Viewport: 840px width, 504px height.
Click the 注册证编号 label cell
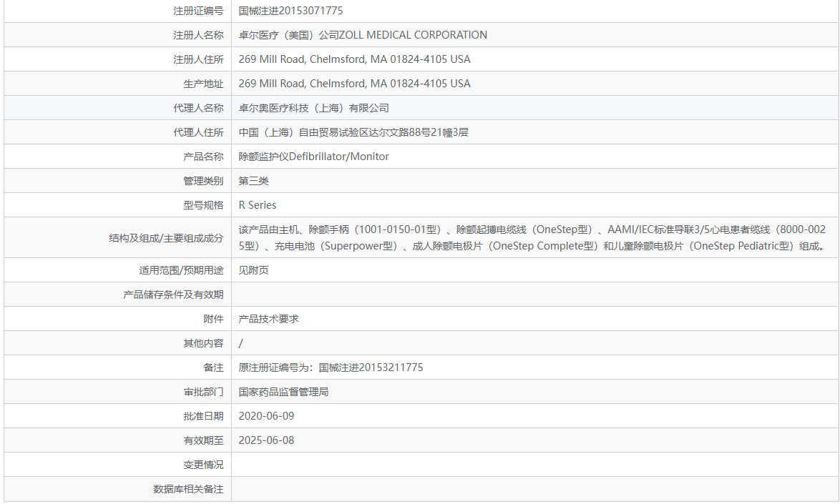[x=198, y=11]
